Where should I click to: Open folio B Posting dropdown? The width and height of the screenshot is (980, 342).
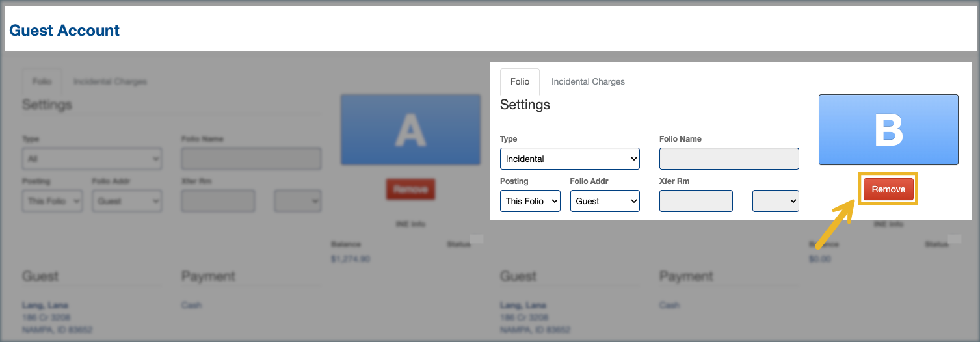[x=530, y=201]
